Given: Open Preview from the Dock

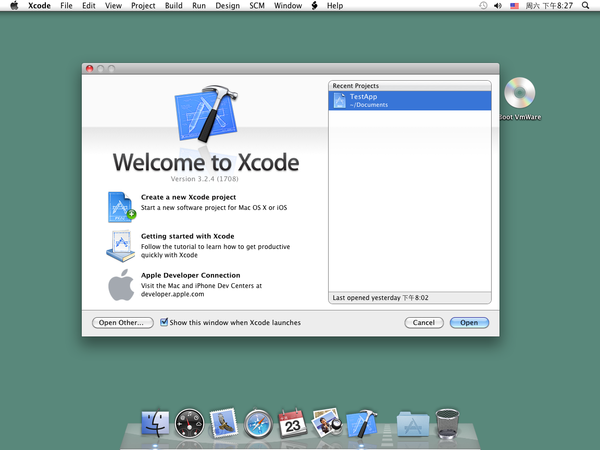Looking at the screenshot, I should [326, 422].
